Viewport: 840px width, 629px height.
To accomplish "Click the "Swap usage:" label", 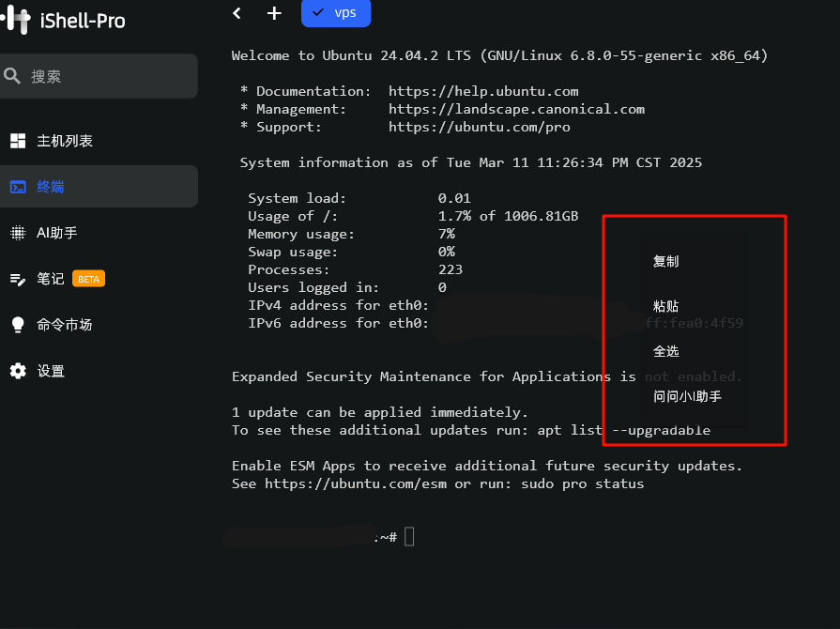I will (x=293, y=252).
